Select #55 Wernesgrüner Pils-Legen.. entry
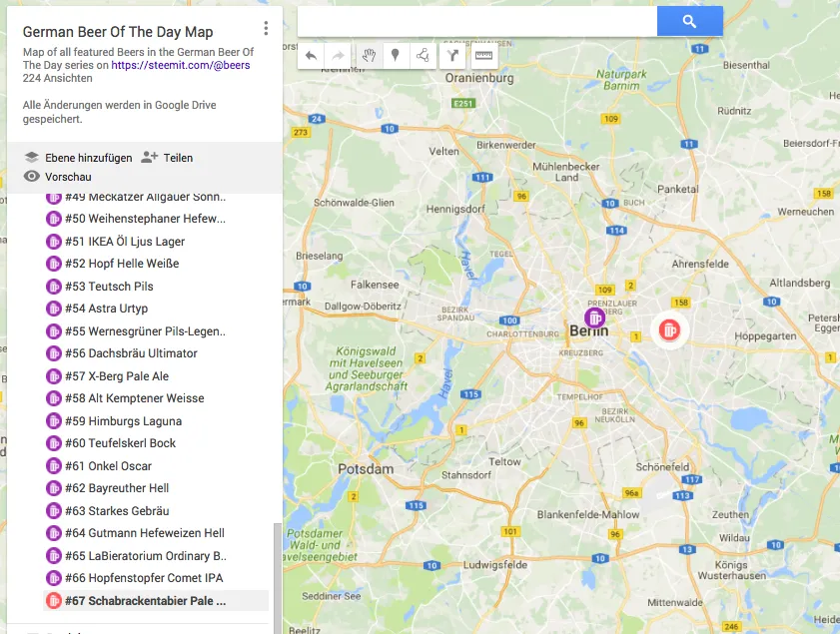This screenshot has width=840, height=634. click(x=145, y=331)
